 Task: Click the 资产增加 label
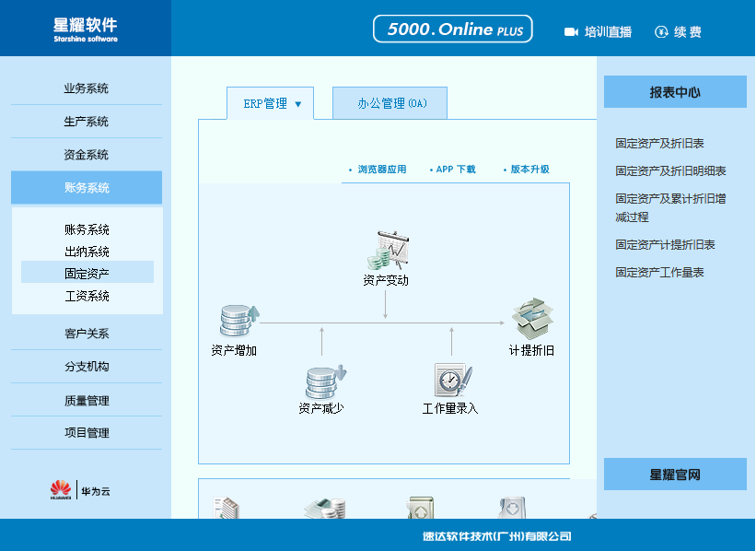coord(234,350)
